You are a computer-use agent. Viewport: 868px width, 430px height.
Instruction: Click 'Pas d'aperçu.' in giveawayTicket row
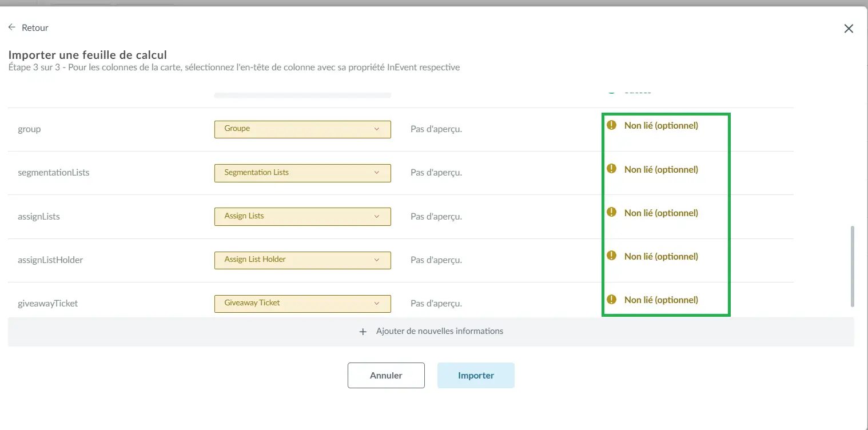pos(436,304)
